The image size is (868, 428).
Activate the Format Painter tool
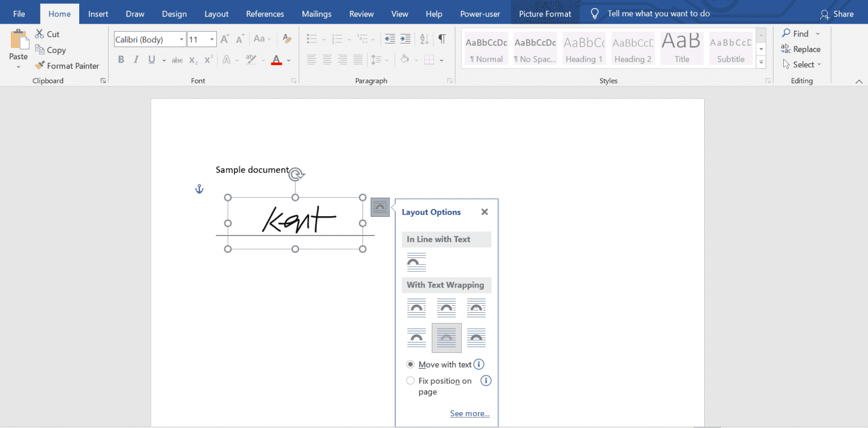click(x=67, y=65)
